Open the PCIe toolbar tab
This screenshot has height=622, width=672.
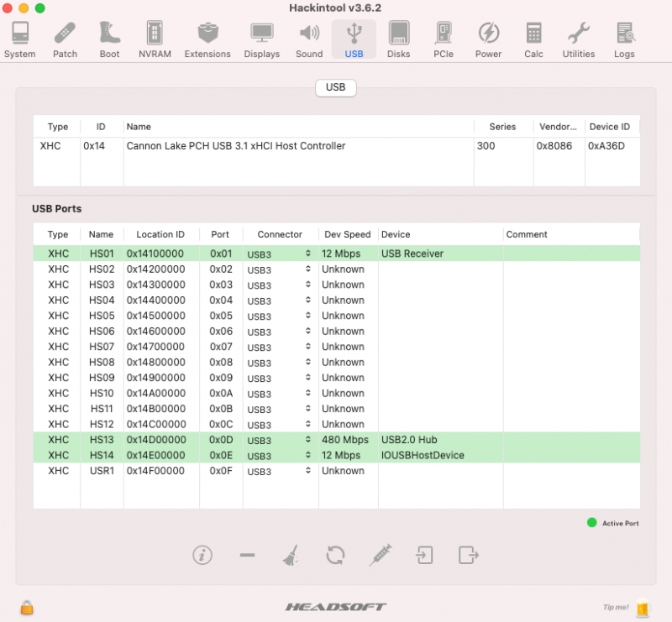point(444,39)
